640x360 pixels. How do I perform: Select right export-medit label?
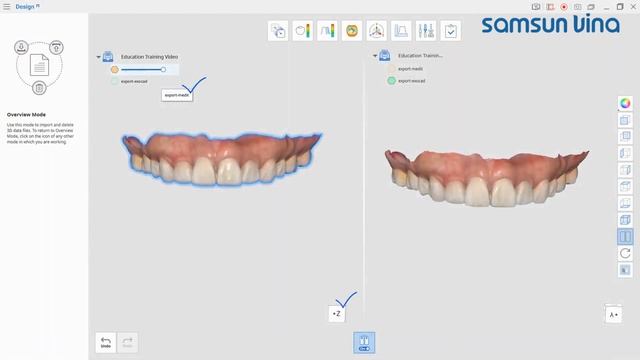(x=411, y=69)
